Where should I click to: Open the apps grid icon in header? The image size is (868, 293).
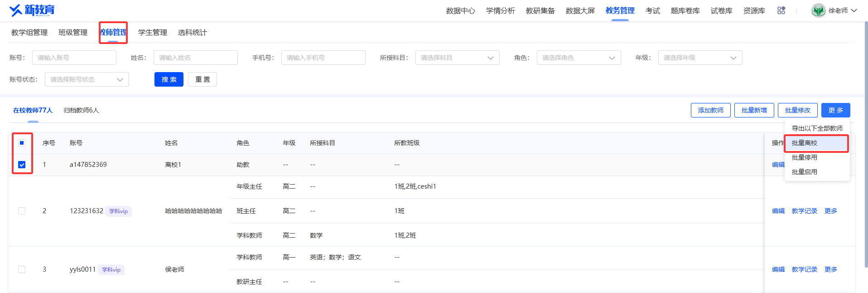781,10
